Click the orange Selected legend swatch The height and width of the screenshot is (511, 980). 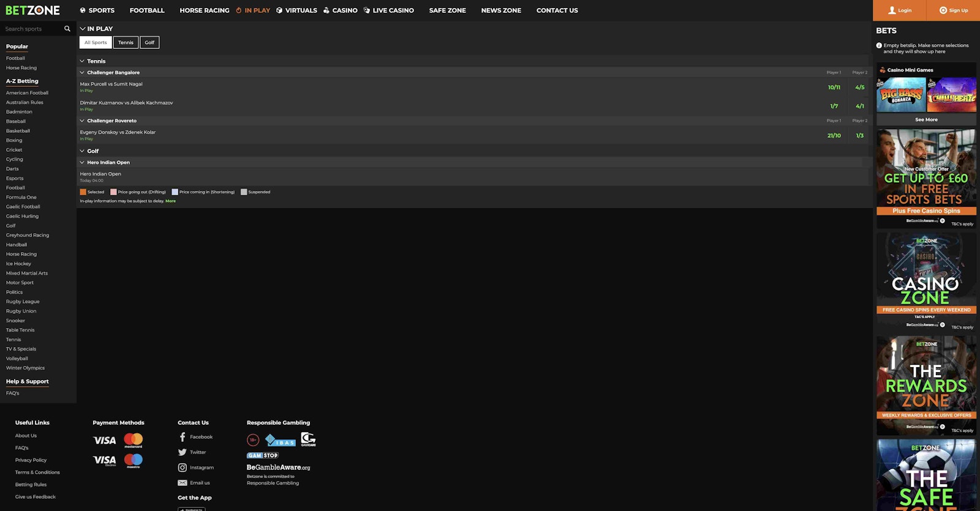(x=83, y=192)
